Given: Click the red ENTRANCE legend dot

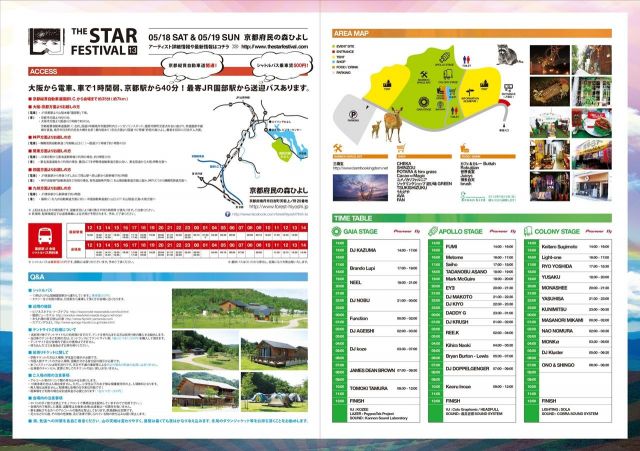Looking at the screenshot, I should (x=333, y=52).
